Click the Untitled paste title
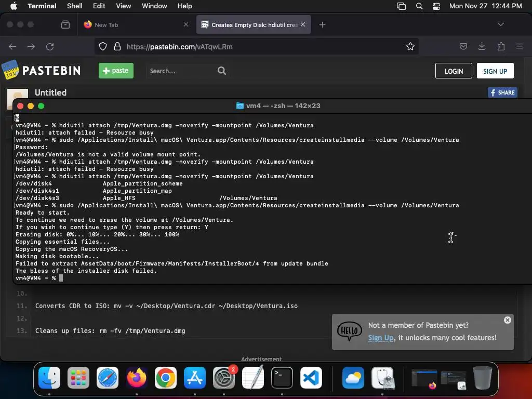 coord(50,92)
